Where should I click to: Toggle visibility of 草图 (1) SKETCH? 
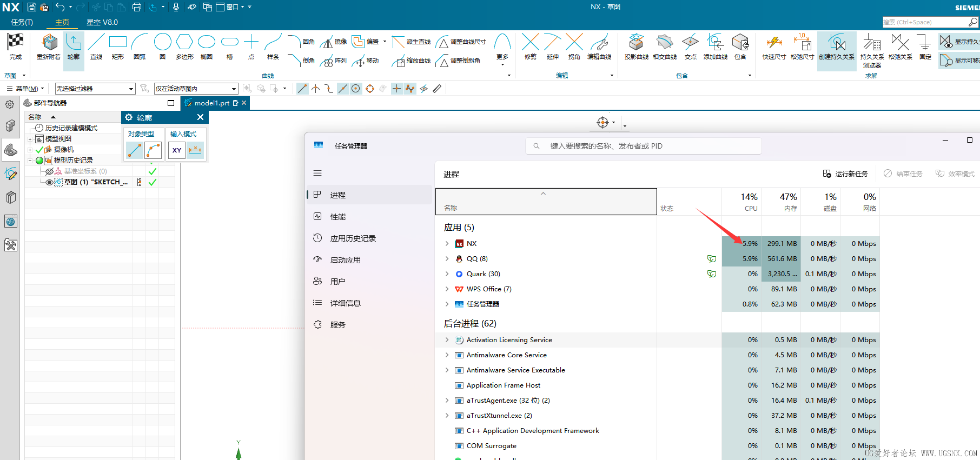(49, 182)
